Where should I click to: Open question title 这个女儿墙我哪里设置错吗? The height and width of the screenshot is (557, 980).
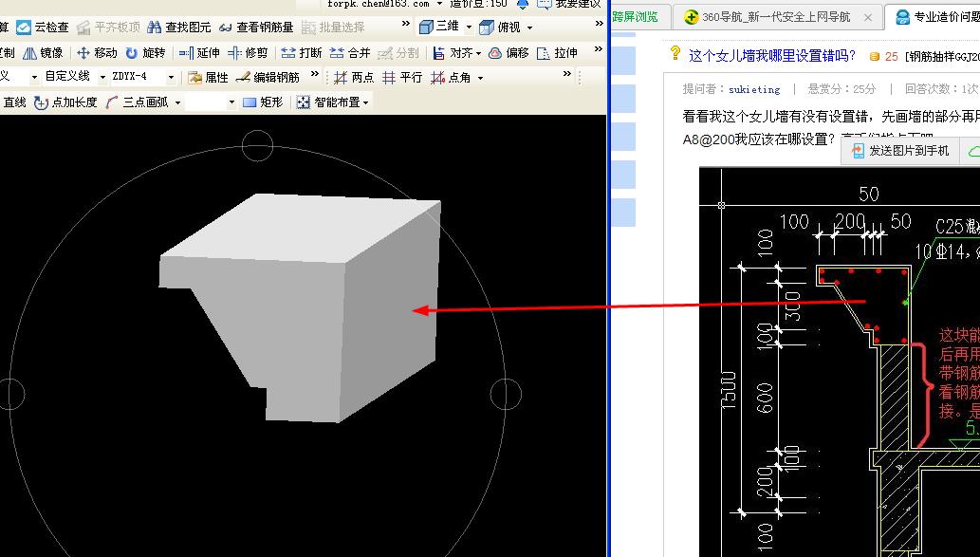coord(772,56)
